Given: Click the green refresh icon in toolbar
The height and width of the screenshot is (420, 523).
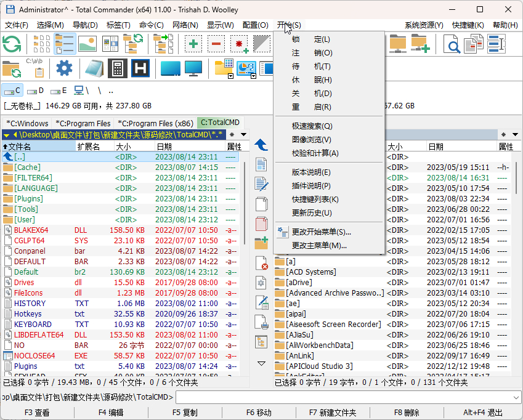Looking at the screenshot, I should click(x=12, y=44).
